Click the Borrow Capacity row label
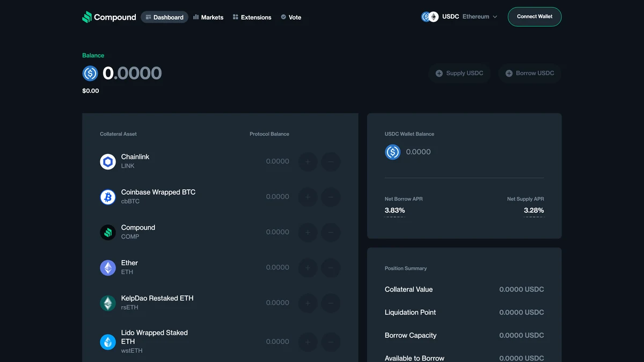This screenshot has width=644, height=362. point(411,335)
